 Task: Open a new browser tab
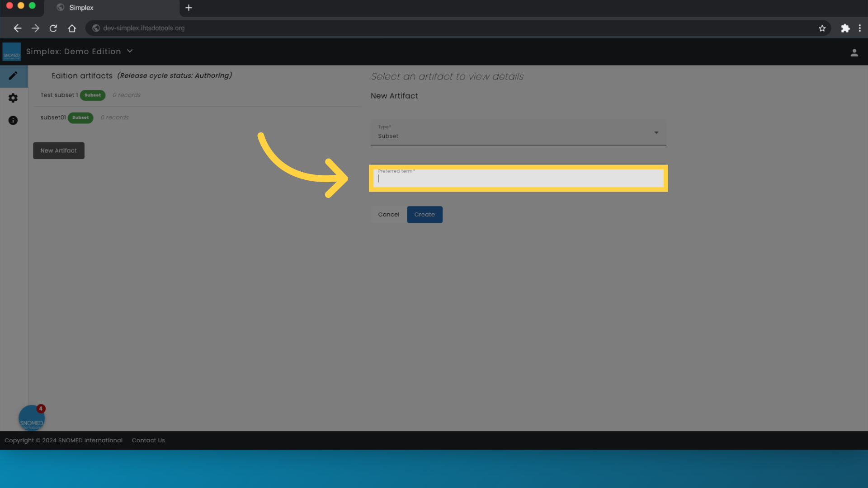tap(189, 8)
